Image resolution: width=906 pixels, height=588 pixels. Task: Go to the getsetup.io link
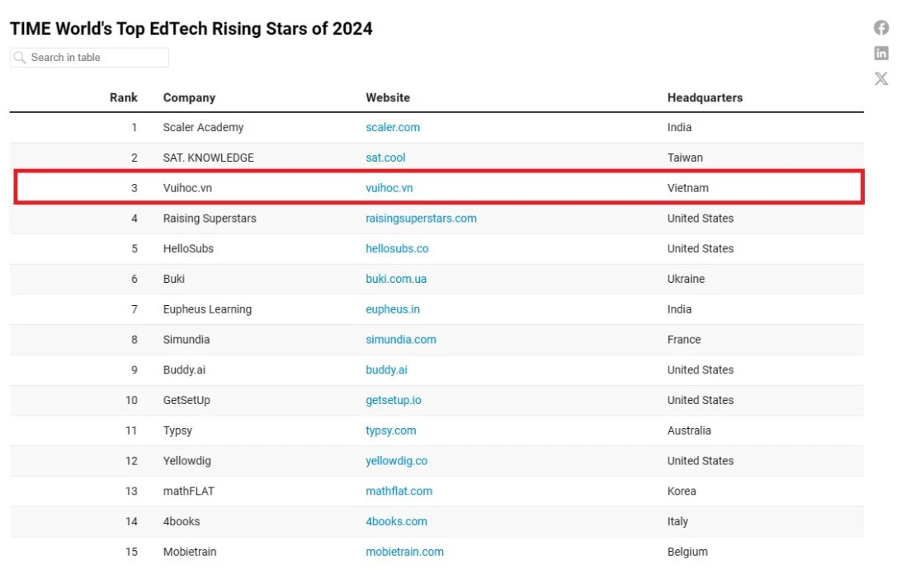click(394, 400)
